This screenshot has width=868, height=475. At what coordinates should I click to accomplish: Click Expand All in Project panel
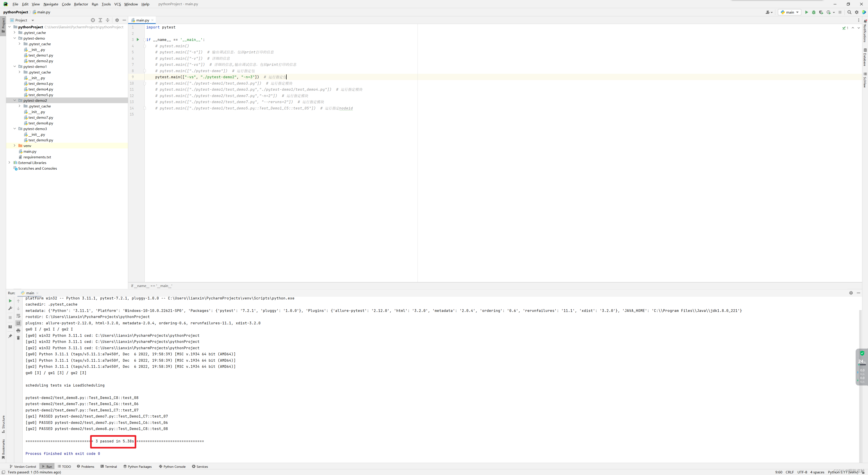pyautogui.click(x=100, y=20)
